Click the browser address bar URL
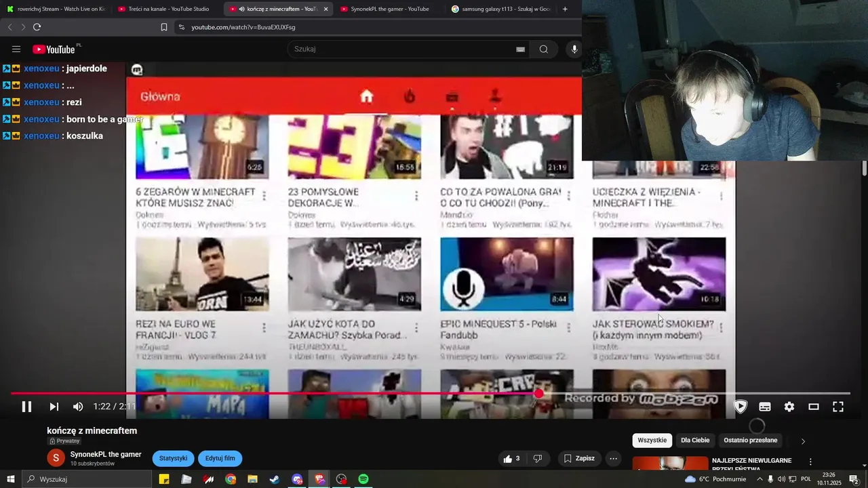The image size is (868, 488). 243,27
